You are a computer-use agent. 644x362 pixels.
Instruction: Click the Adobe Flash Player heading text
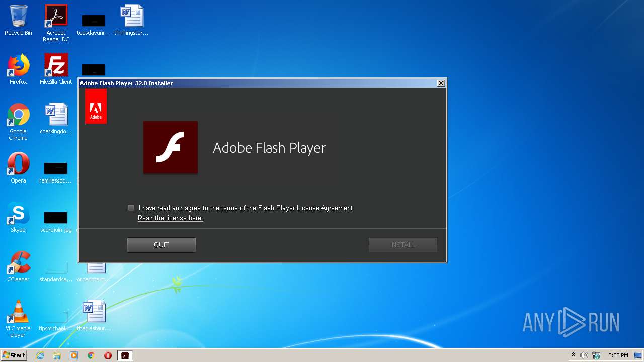269,148
